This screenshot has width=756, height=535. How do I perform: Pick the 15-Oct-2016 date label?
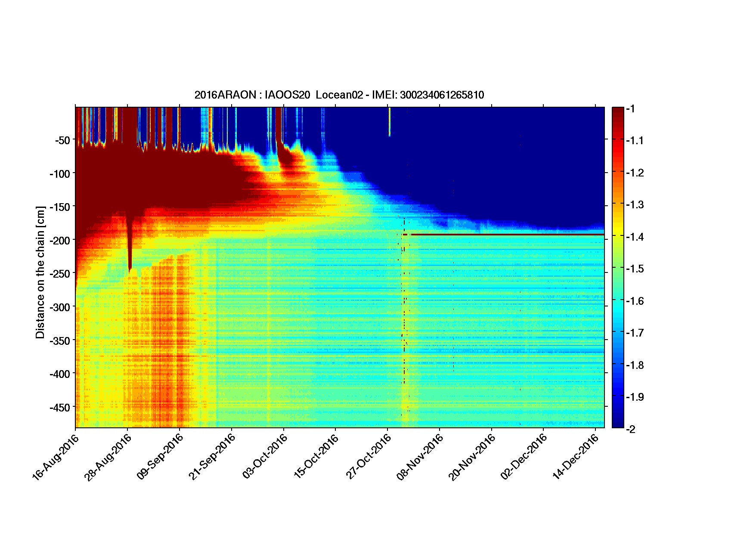[316, 457]
